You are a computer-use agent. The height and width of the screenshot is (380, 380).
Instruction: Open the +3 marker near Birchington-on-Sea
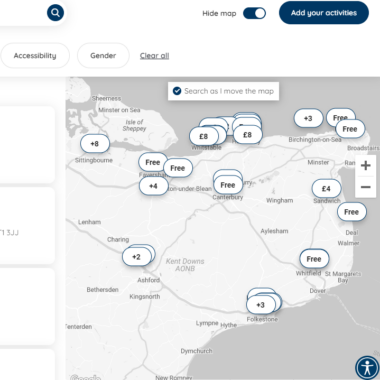(x=308, y=118)
